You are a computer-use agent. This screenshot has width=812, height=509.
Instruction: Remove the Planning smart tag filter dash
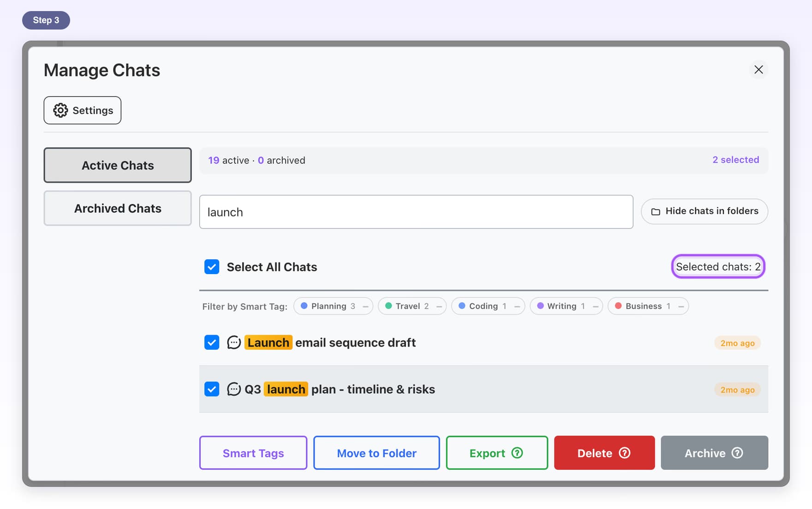365,306
